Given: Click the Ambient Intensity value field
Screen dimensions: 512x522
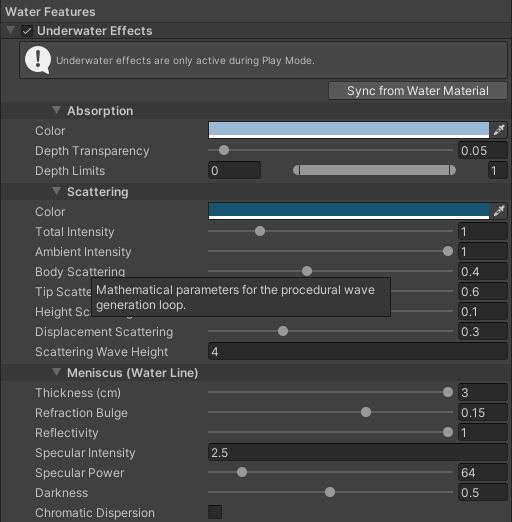Looking at the screenshot, I should pyautogui.click(x=483, y=251).
